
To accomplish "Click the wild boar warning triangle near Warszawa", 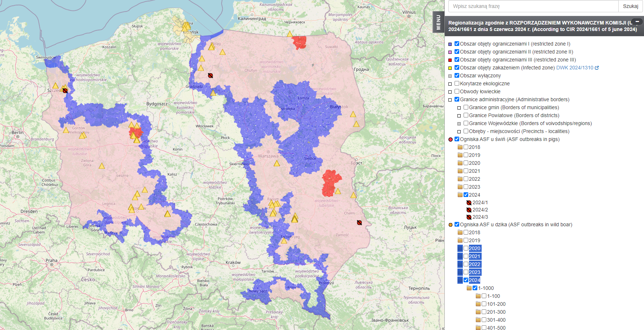I will [277, 163].
